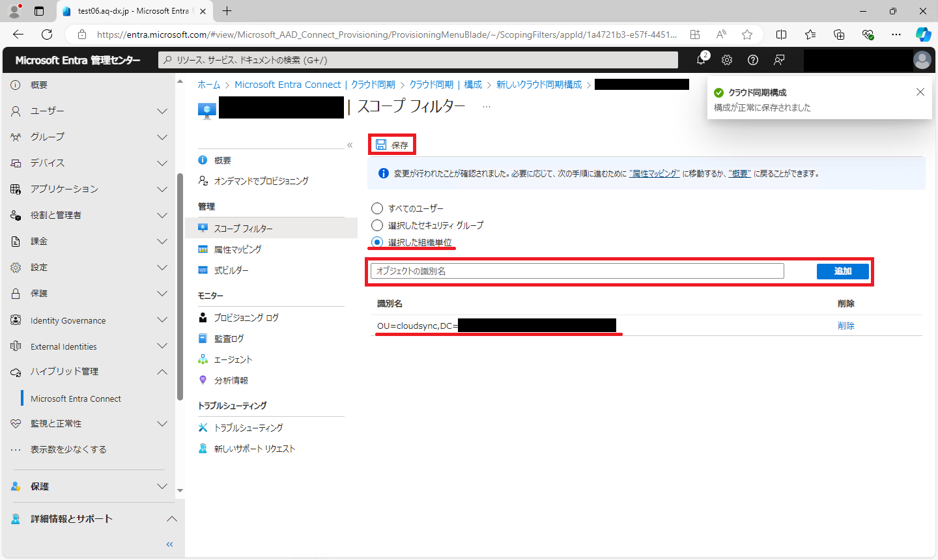The height and width of the screenshot is (560, 938).
Task: Open more options ellipsis beside title
Action: (487, 107)
